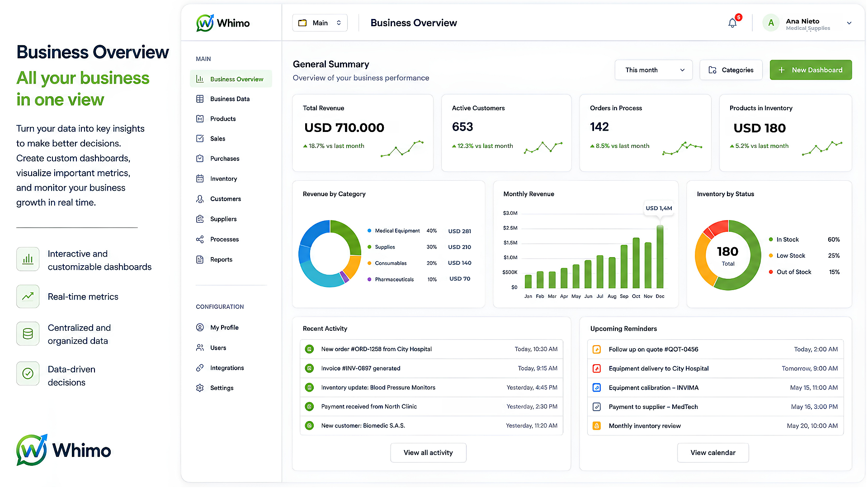Click green icon beside New order #ORD-1258
This screenshot has width=868, height=488.
(x=309, y=349)
